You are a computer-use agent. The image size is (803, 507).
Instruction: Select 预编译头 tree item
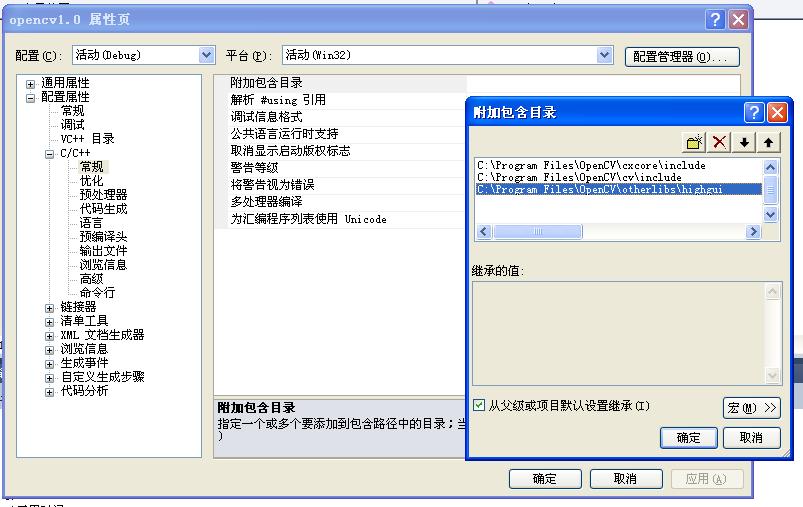click(x=103, y=237)
